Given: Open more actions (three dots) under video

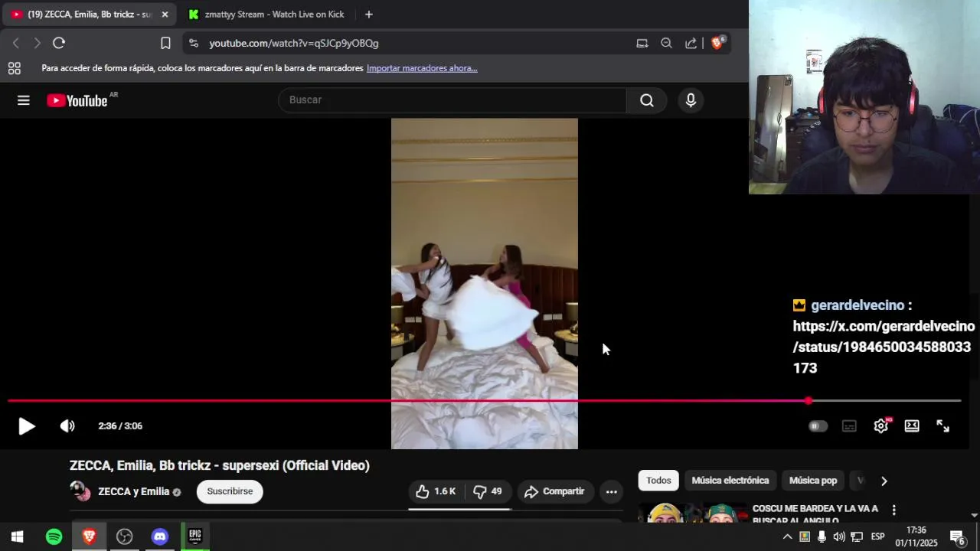Looking at the screenshot, I should click(x=611, y=492).
